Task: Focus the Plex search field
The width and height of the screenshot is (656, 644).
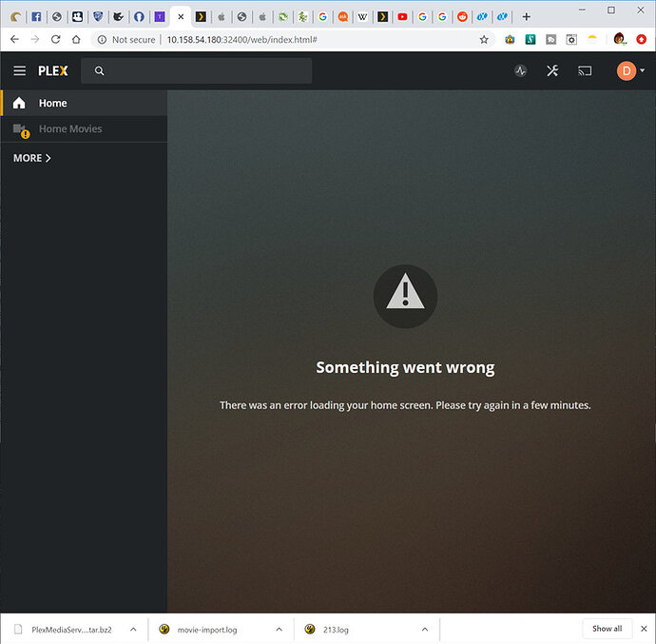Action: click(196, 70)
